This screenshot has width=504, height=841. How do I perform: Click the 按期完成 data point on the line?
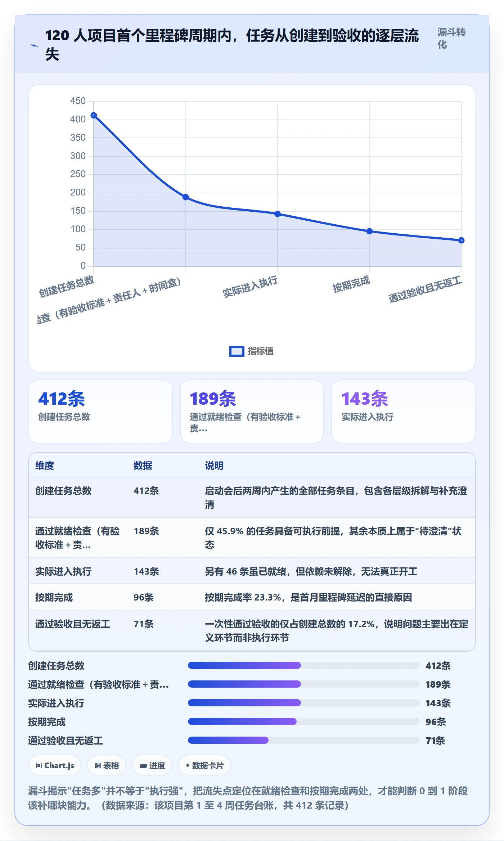[369, 231]
